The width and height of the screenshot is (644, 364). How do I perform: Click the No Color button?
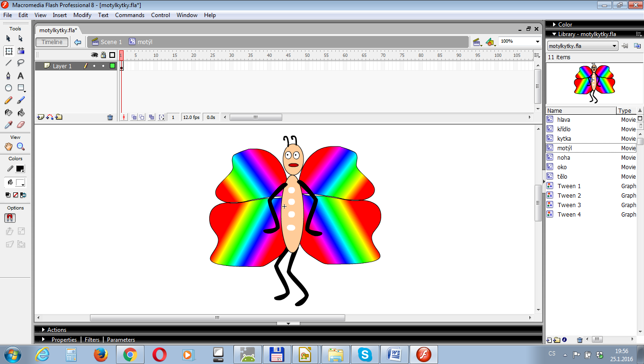point(16,195)
